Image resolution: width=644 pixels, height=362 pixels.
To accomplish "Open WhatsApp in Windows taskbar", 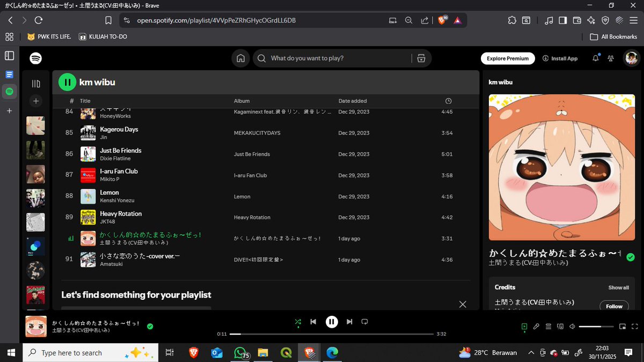I will [240, 352].
